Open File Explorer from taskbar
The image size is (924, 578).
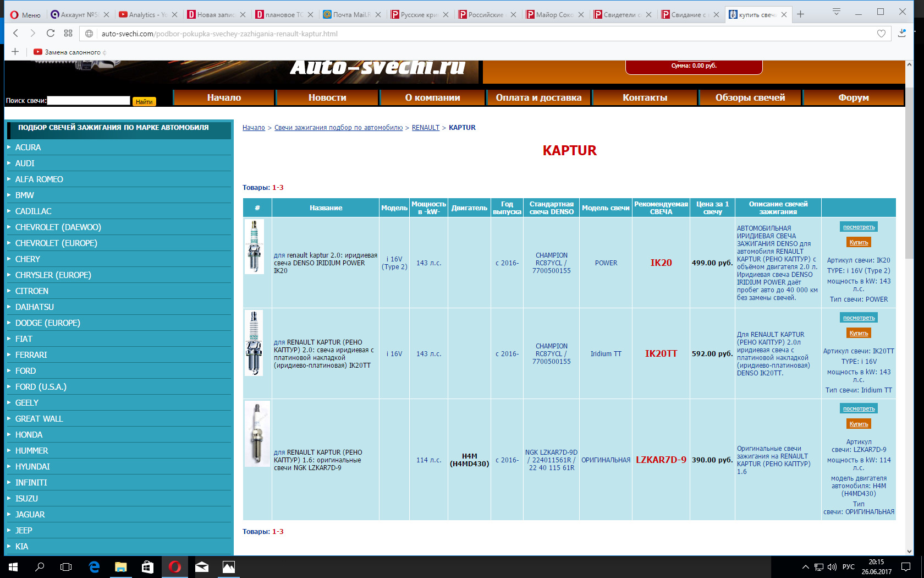click(x=121, y=567)
